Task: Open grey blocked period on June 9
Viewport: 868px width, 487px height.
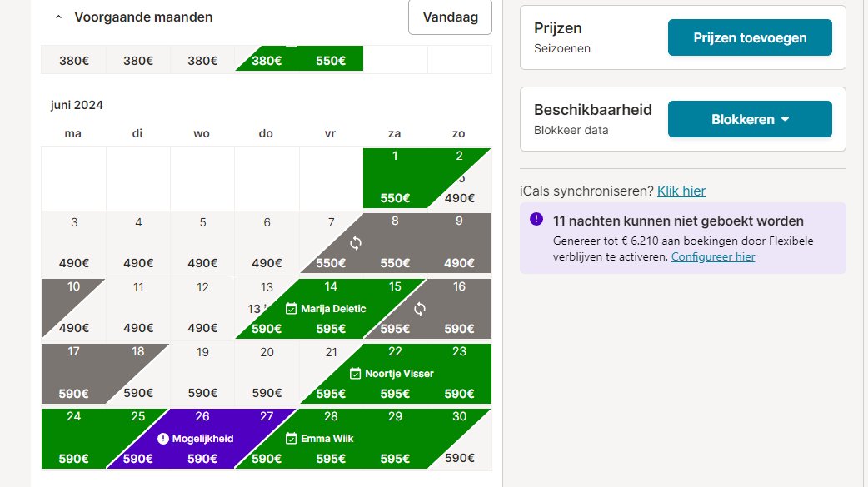Action: tap(460, 243)
